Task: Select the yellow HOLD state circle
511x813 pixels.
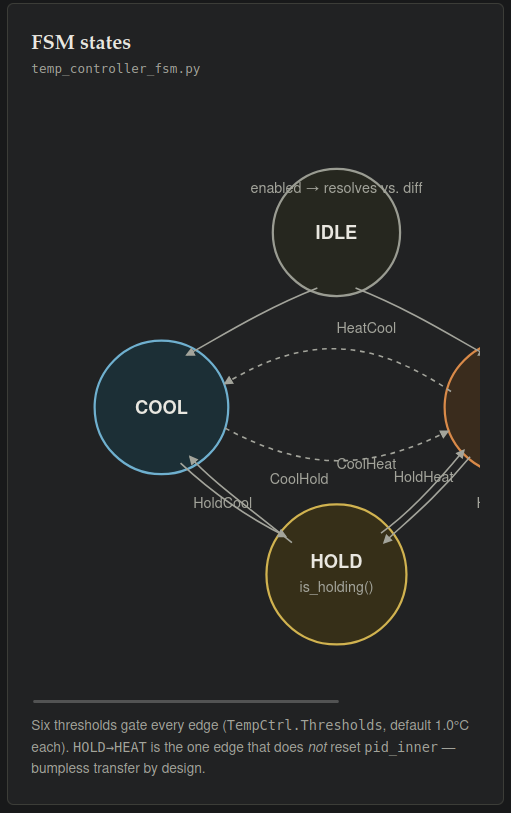Action: [336, 574]
